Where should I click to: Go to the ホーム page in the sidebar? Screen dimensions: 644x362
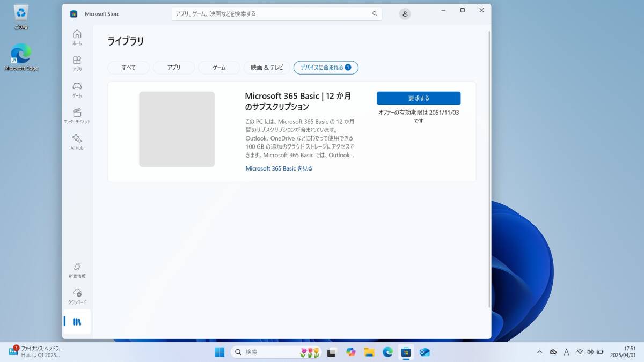77,37
